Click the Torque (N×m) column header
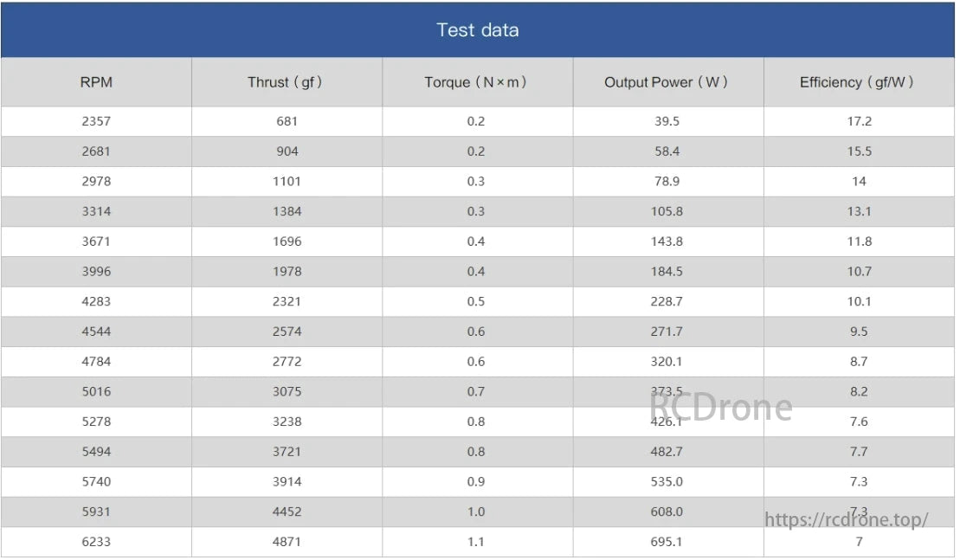Viewport: 960px width, 560px height. pos(476,82)
